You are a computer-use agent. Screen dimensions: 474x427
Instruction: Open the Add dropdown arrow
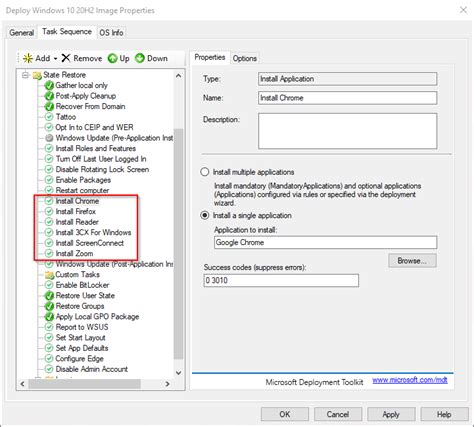click(x=55, y=59)
